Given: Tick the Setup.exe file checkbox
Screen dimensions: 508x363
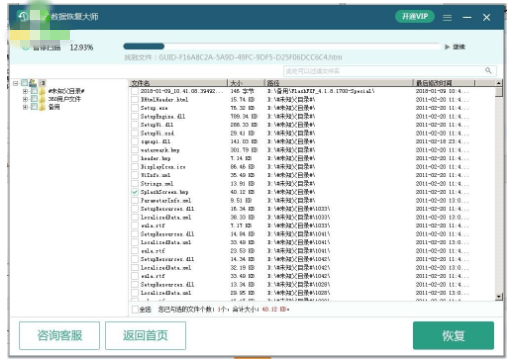Looking at the screenshot, I should point(135,108).
